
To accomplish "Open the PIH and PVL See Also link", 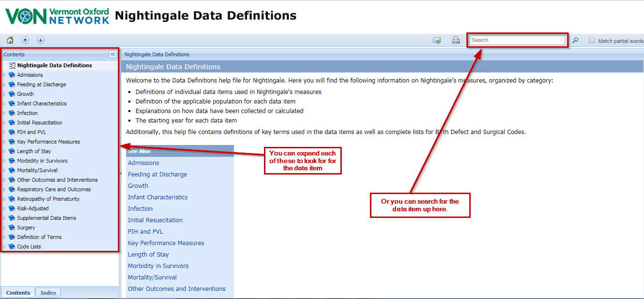I will click(145, 232).
